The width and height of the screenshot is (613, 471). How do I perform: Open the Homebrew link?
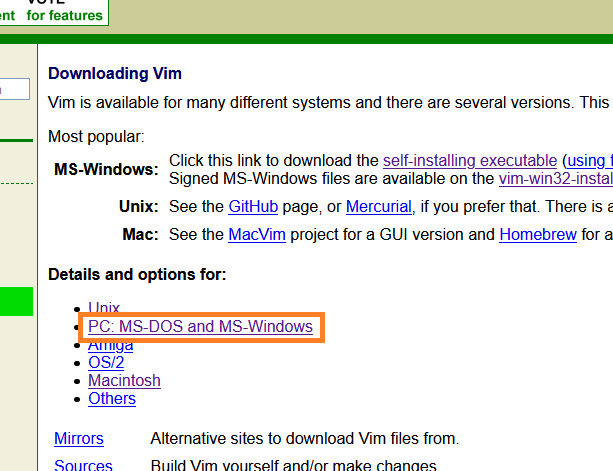pyautogui.click(x=538, y=235)
